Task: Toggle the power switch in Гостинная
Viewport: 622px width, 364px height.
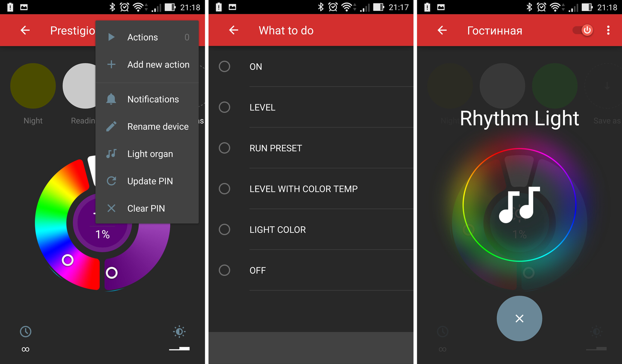Action: (588, 30)
